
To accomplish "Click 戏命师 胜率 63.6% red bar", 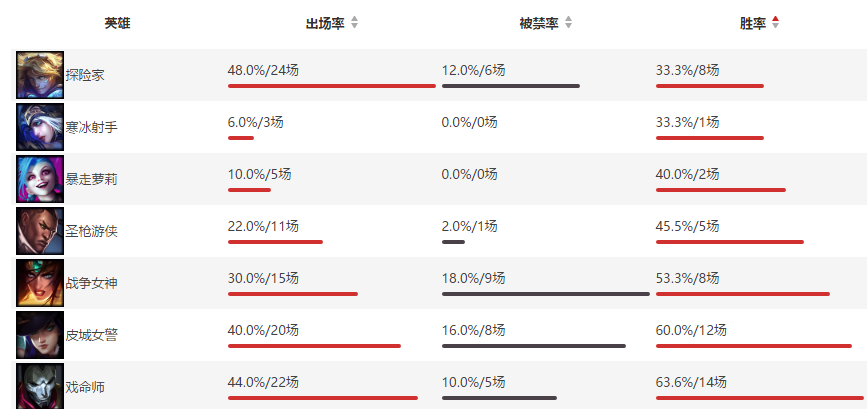I will 760,398.
